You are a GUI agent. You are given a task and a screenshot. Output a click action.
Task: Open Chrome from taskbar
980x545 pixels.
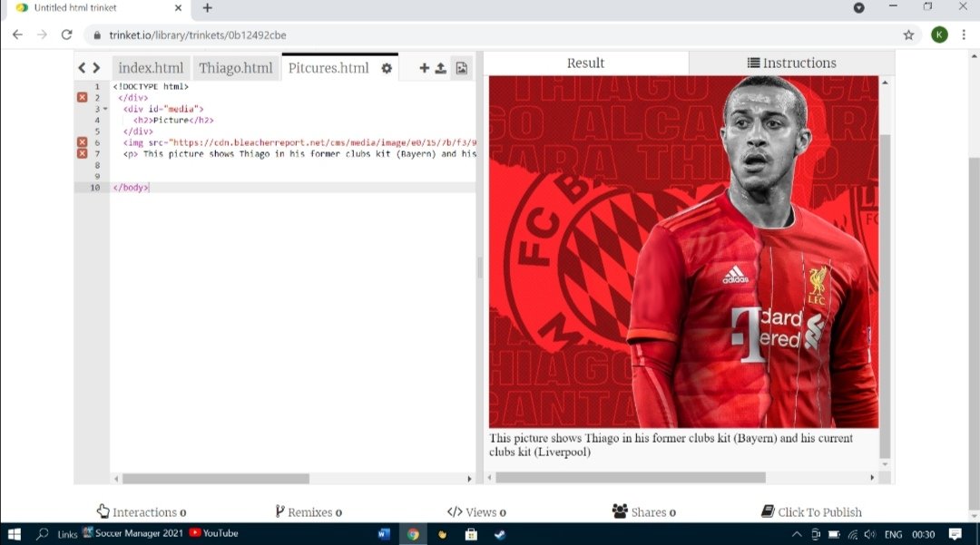tap(413, 534)
